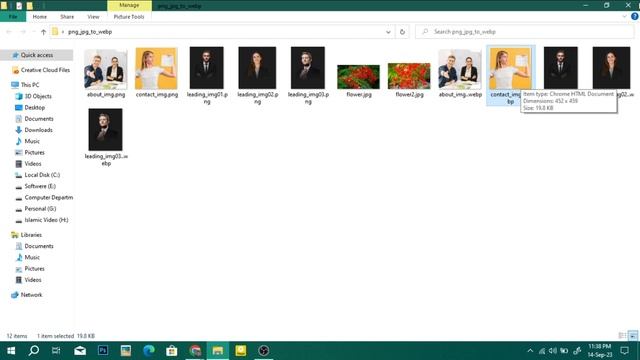Expand the ribbon with the chevron
Image resolution: width=640 pixels, height=360 pixels.
pyautogui.click(x=624, y=17)
